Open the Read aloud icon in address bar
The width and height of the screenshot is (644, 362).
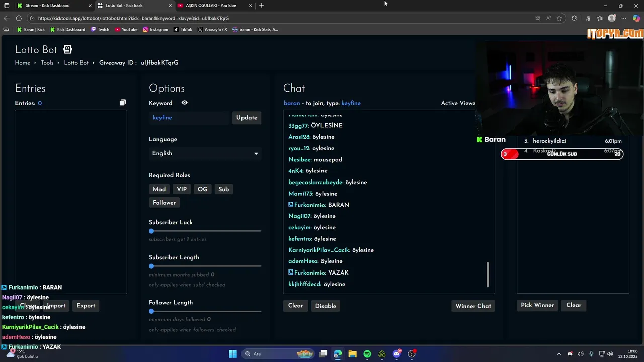click(549, 18)
